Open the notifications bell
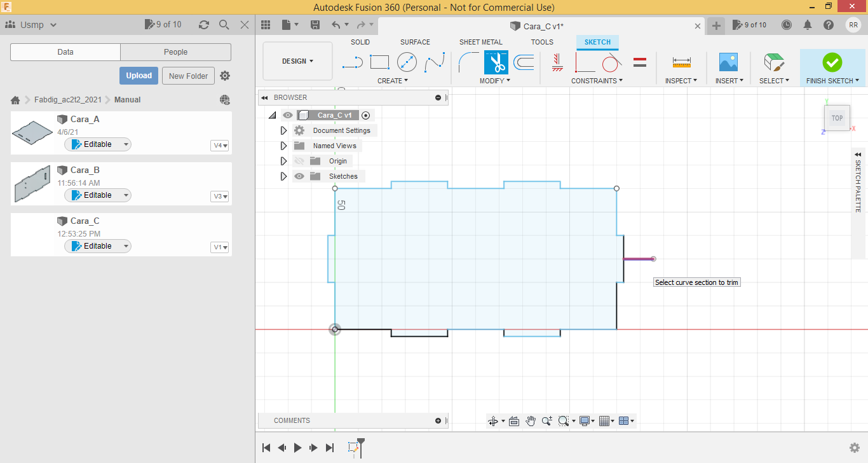 (808, 25)
